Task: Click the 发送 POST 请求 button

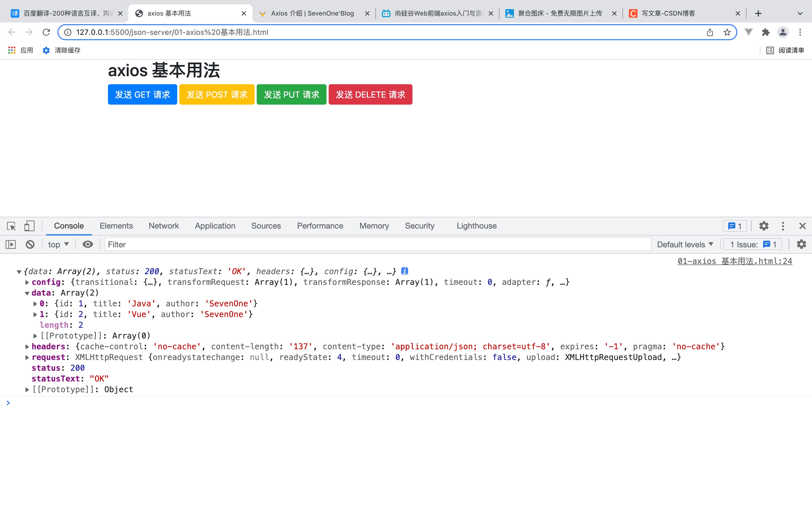Action: 217,94
